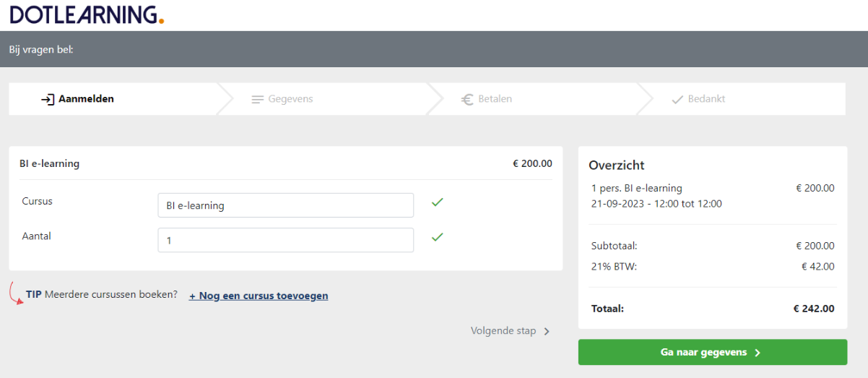Select the Bedankt step tab
Viewport: 868px width, 378px height.
[706, 99]
